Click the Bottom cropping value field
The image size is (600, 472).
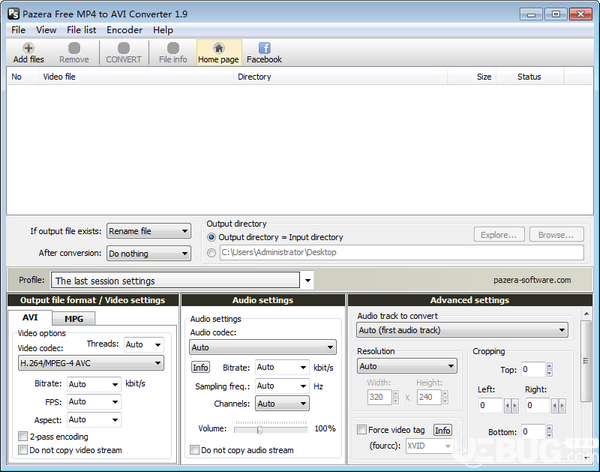(x=533, y=431)
